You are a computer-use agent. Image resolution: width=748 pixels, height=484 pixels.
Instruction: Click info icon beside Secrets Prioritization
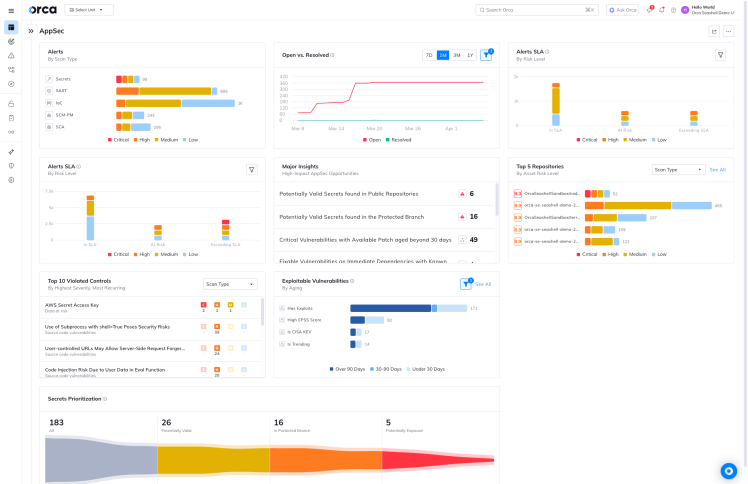point(105,399)
